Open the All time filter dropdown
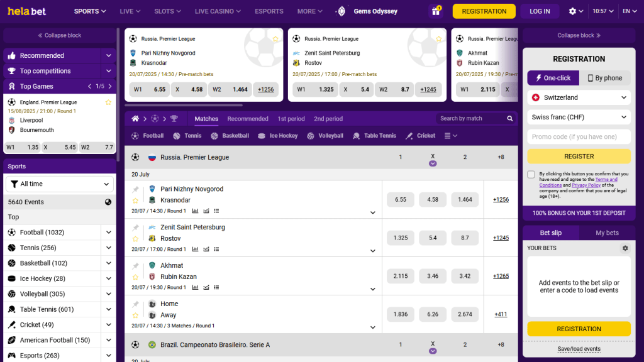This screenshot has height=362, width=644. [x=60, y=184]
